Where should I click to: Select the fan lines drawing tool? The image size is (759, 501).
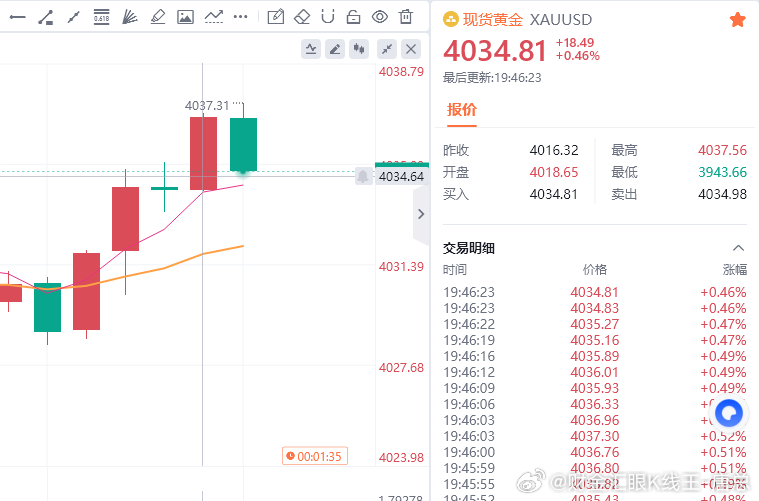pyautogui.click(x=129, y=17)
